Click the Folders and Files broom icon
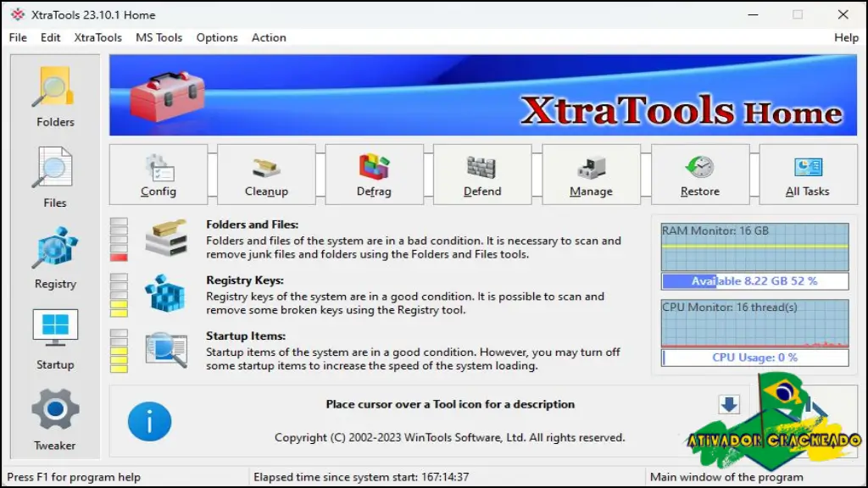Screen dimensions: 868x488 point(166,238)
